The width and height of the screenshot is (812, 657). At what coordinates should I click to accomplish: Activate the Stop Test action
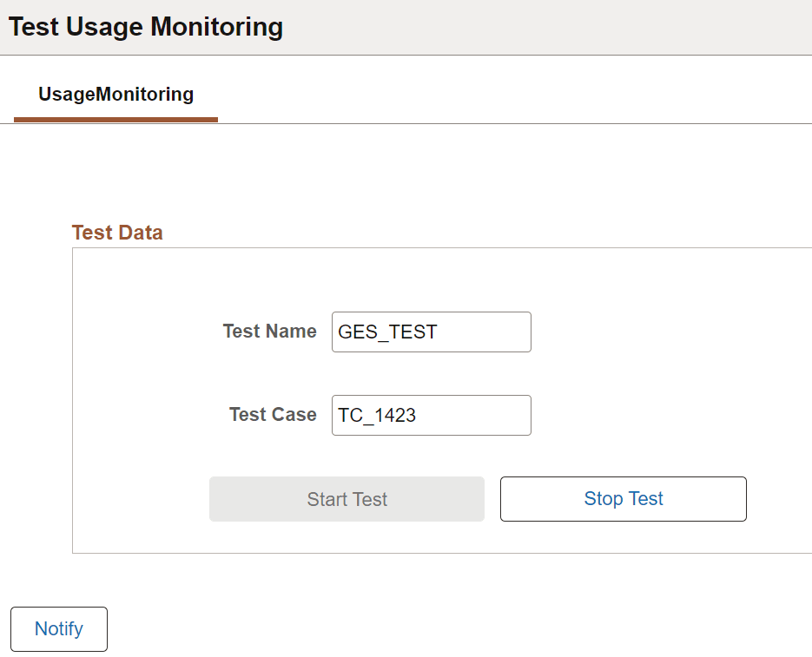[x=623, y=498]
